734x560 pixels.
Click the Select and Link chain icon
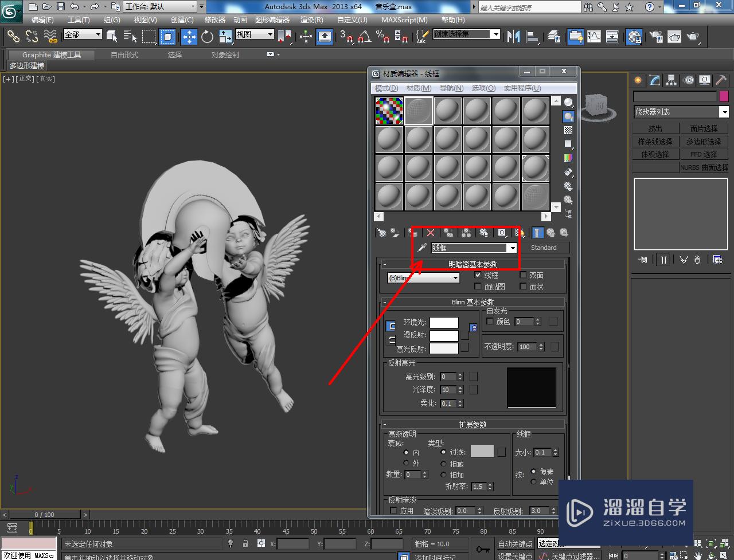coord(13,37)
